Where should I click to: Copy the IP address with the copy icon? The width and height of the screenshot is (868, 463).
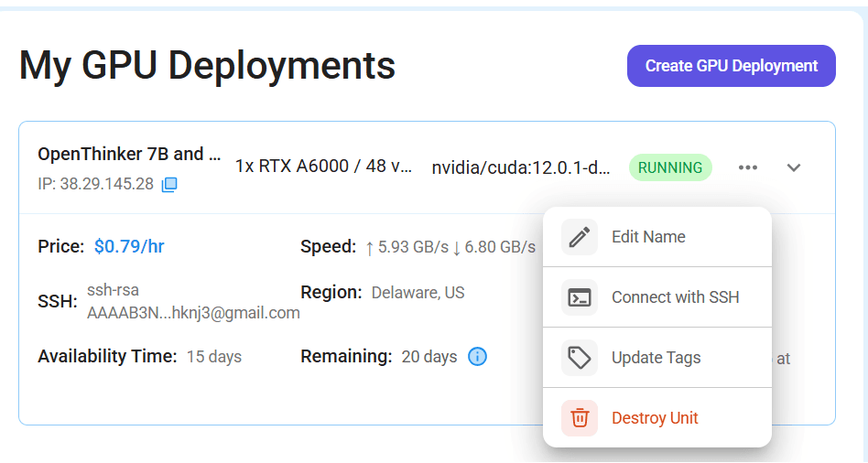tap(169, 184)
